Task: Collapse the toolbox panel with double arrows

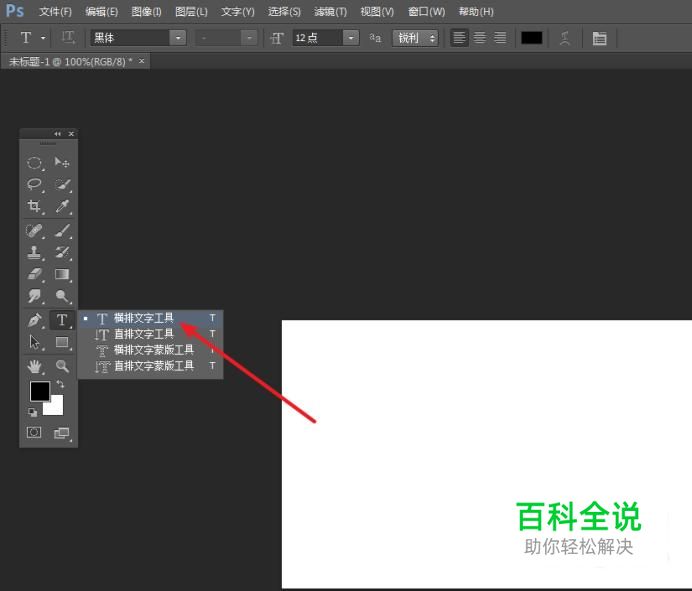Action: click(x=57, y=134)
